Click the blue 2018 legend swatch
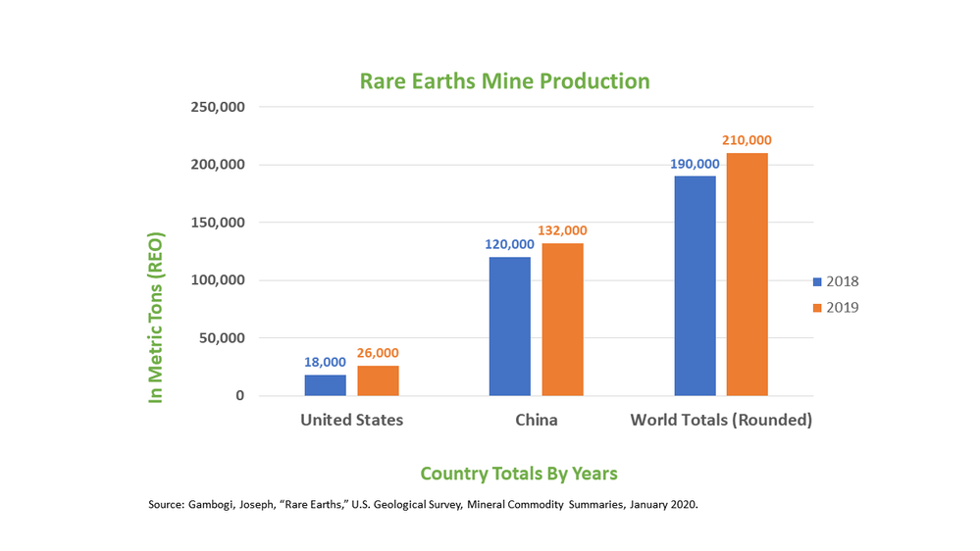 tap(817, 281)
